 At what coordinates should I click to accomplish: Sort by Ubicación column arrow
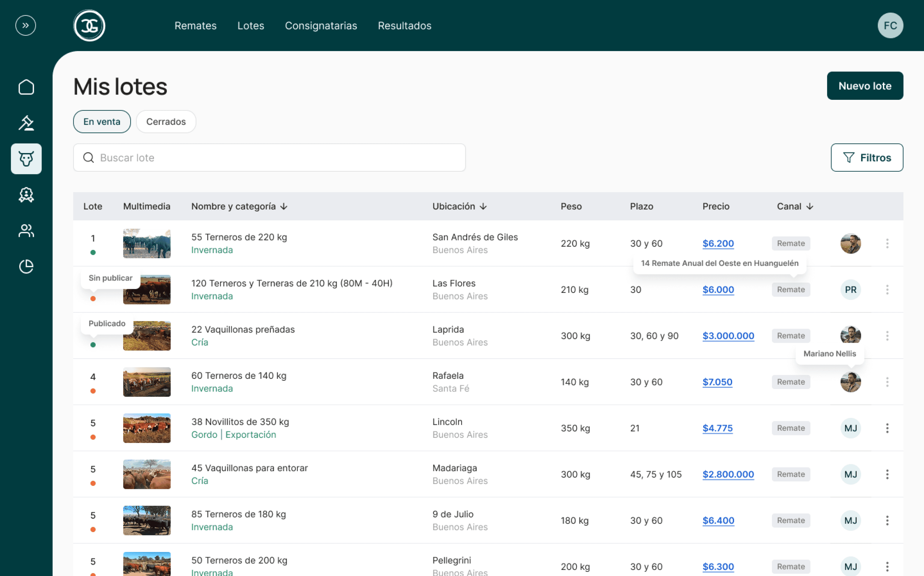483,207
